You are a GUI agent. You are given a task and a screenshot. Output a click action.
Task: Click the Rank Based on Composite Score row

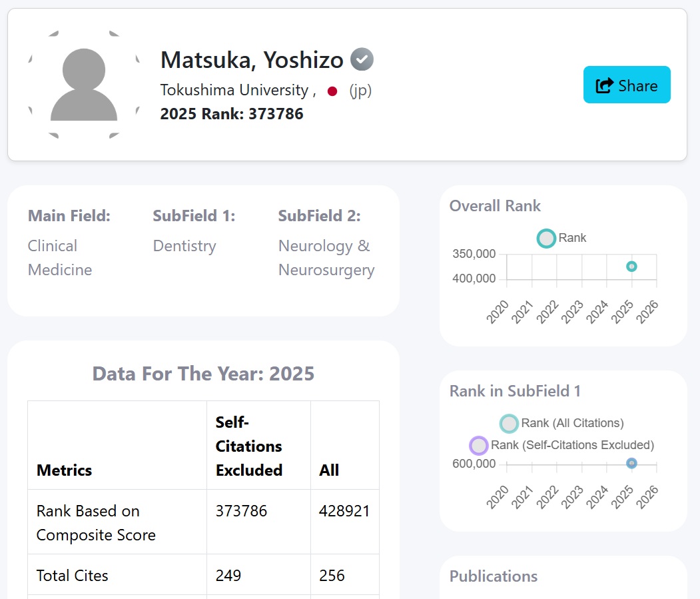96,523
